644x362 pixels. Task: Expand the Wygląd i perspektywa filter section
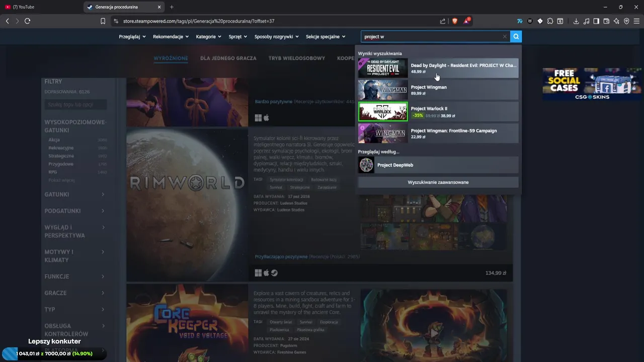pyautogui.click(x=74, y=231)
